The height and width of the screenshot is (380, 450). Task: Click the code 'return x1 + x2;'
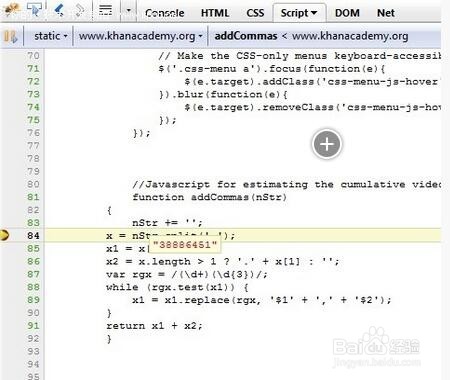154,326
